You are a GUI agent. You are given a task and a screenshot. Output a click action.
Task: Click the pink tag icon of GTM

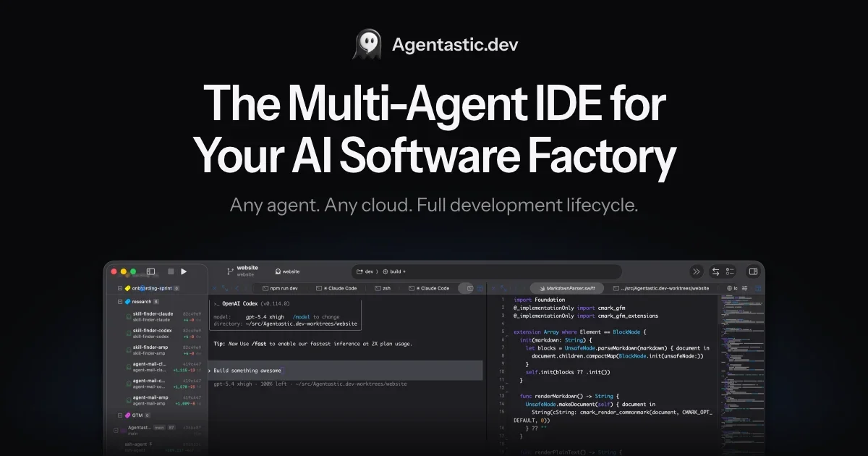click(128, 415)
